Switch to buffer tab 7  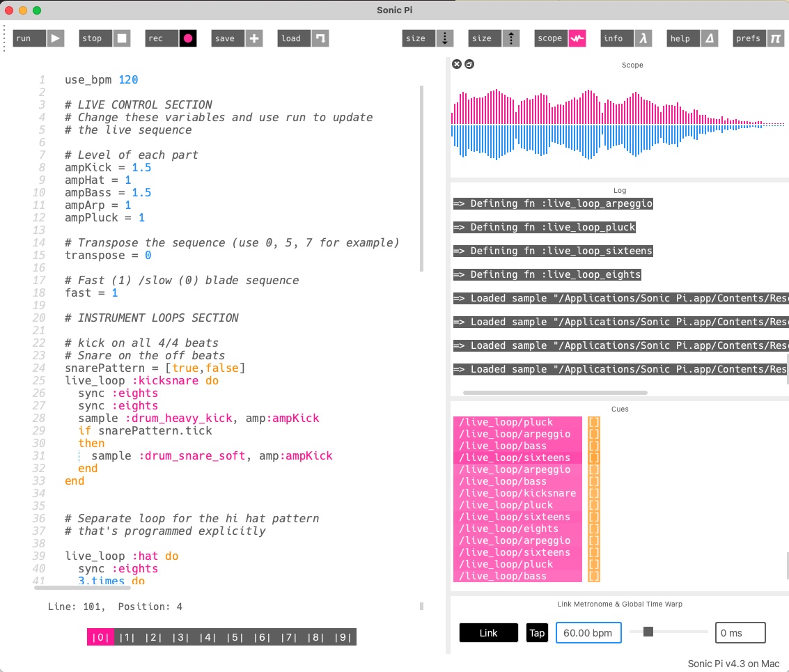pos(289,637)
